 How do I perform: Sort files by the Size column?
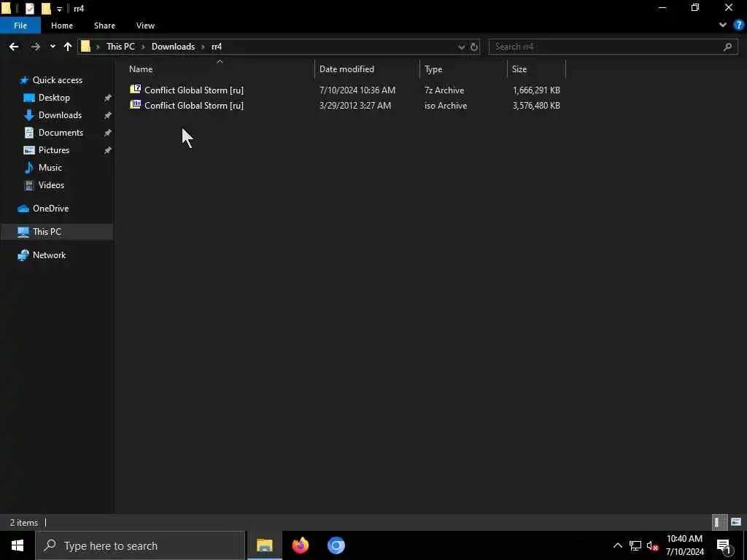(536, 69)
